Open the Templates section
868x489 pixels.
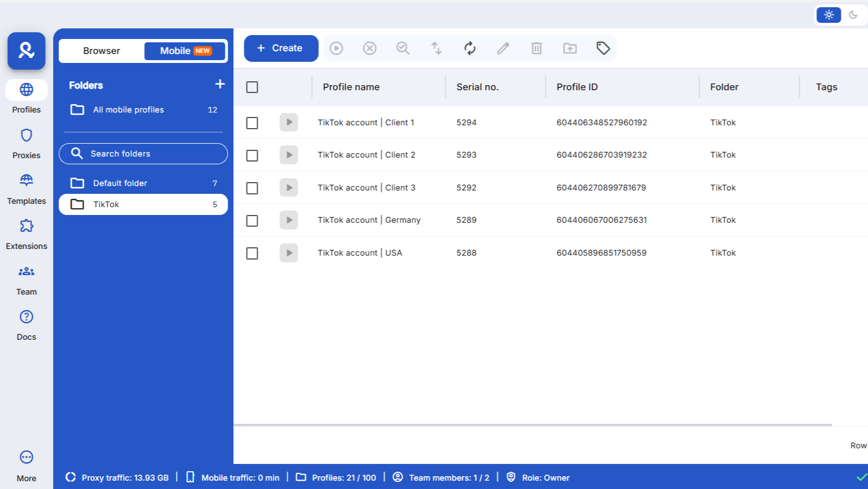(26, 188)
